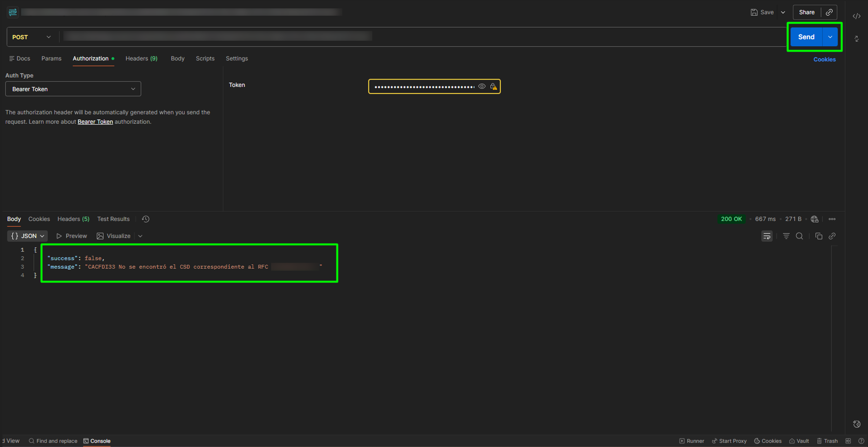Open the POST method dropdown
Viewport: 868px width, 447px height.
(31, 37)
